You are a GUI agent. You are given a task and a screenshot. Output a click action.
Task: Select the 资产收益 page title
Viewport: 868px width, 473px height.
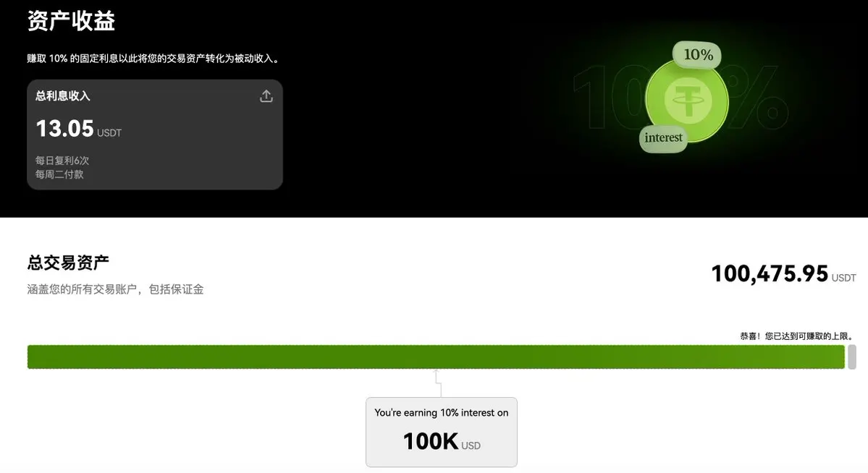(71, 21)
